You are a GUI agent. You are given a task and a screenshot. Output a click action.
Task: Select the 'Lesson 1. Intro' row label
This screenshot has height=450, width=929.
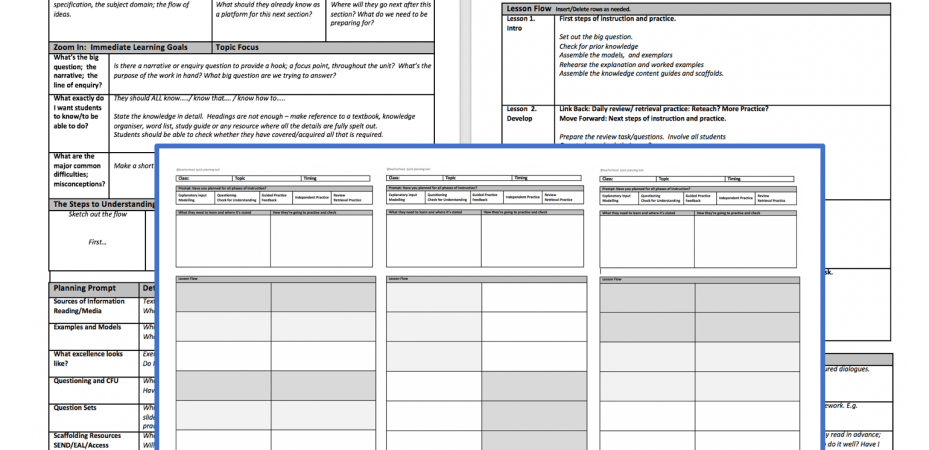click(x=521, y=24)
